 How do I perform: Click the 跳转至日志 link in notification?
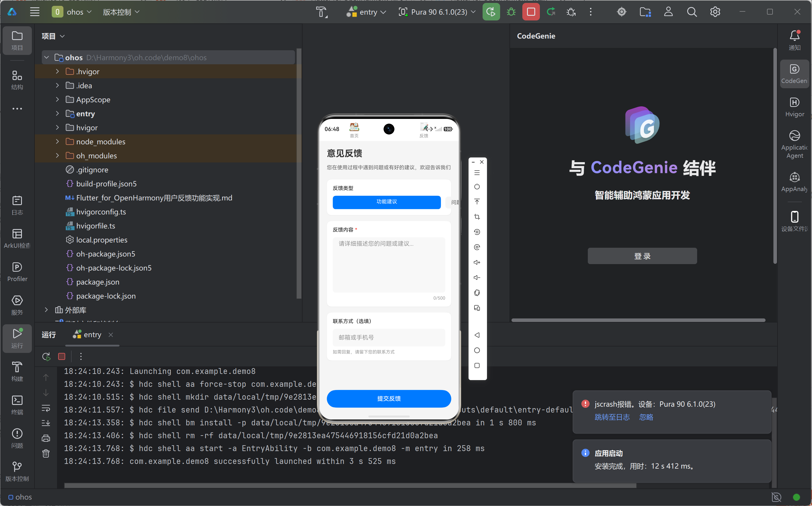(612, 417)
